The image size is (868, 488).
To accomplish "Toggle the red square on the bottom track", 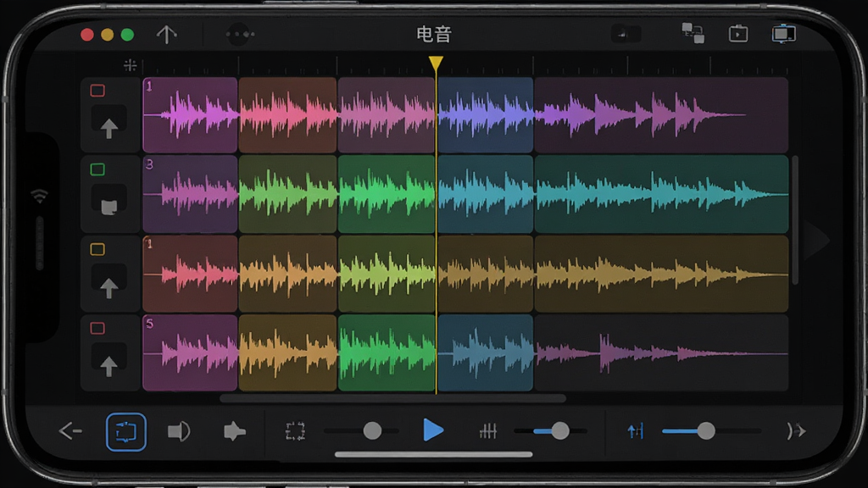I will (x=97, y=328).
